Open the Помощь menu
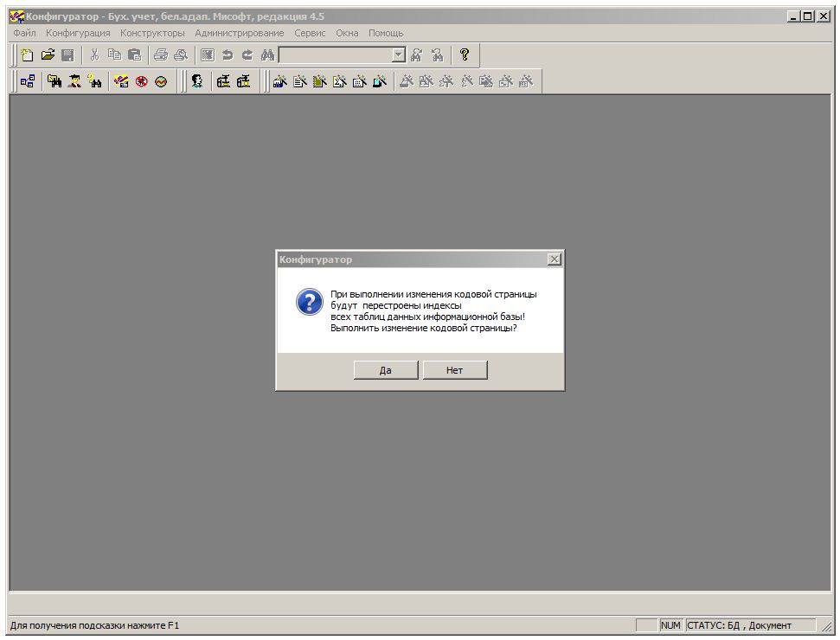This screenshot has height=640, width=840. click(x=386, y=33)
